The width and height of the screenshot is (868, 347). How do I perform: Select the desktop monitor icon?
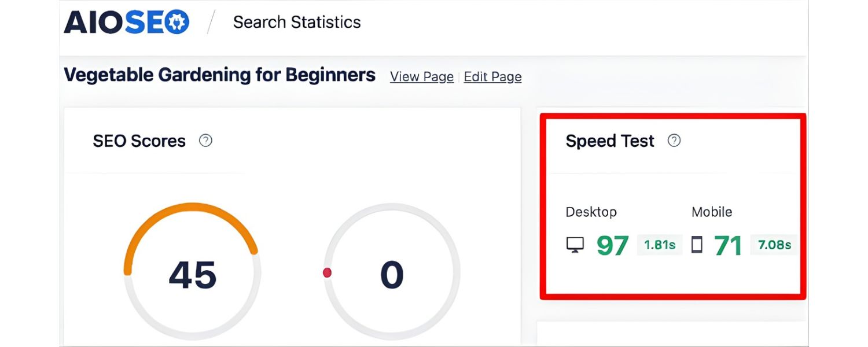point(576,245)
